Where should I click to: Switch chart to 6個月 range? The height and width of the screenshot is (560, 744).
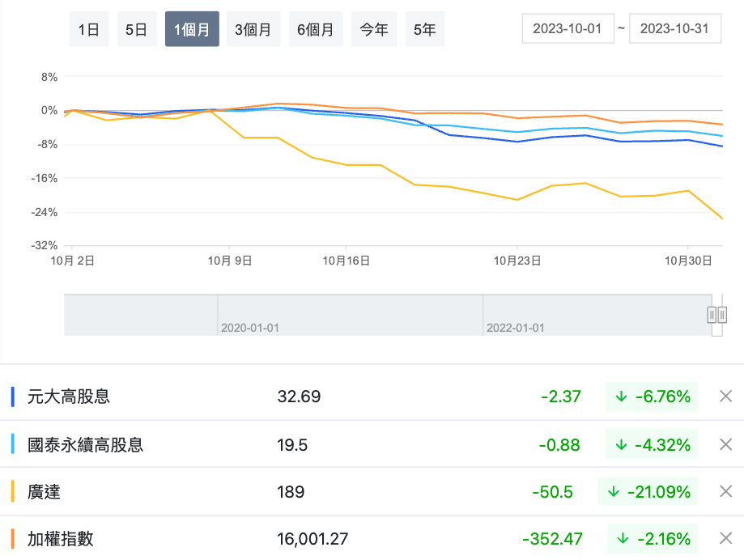pyautogui.click(x=315, y=29)
